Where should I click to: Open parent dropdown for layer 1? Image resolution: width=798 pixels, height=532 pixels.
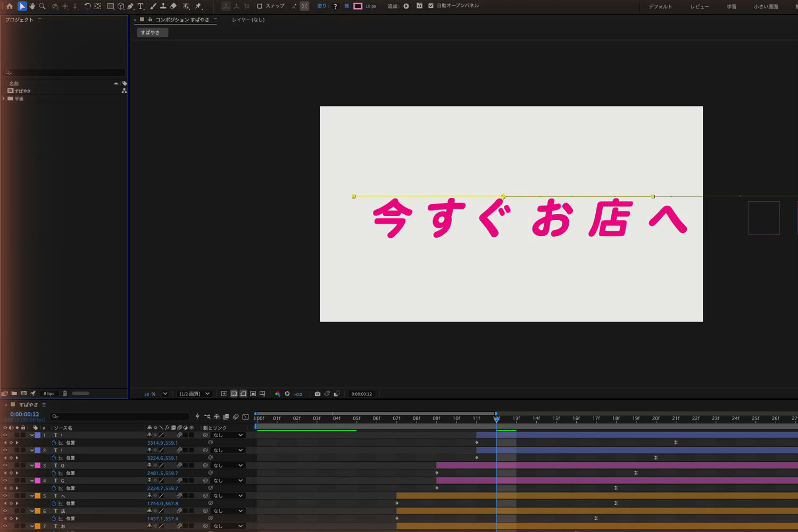click(x=228, y=435)
